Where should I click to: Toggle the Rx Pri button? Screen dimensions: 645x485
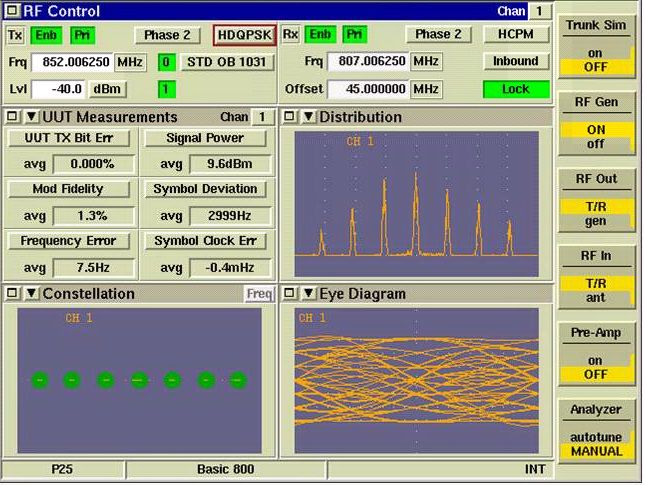pyautogui.click(x=354, y=35)
